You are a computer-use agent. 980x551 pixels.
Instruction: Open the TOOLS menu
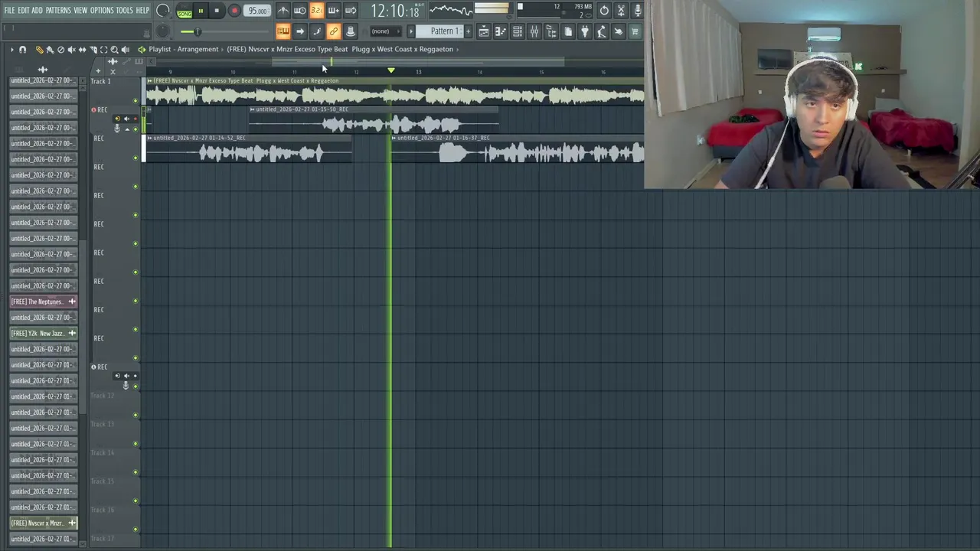click(124, 11)
